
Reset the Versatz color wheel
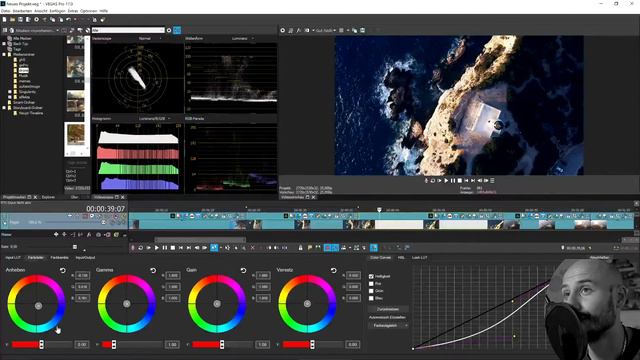[333, 270]
